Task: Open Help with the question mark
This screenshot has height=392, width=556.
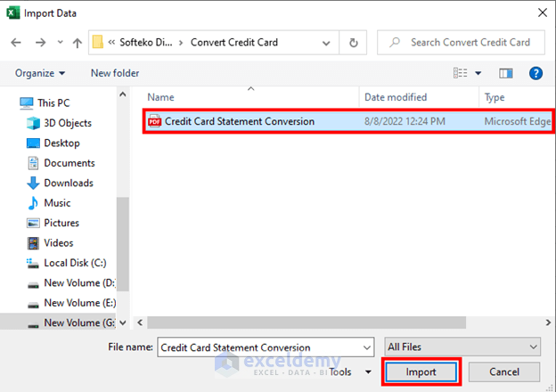Action: coord(536,73)
